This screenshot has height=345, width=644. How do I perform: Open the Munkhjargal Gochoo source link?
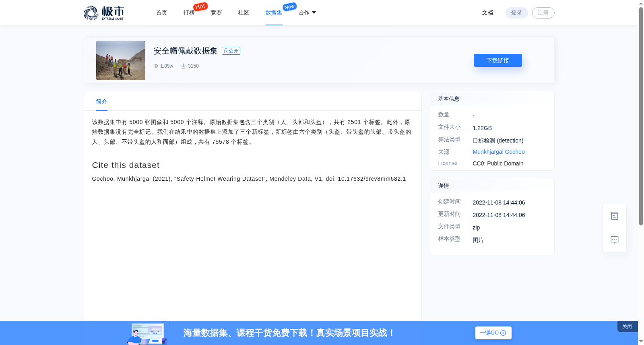click(x=499, y=152)
